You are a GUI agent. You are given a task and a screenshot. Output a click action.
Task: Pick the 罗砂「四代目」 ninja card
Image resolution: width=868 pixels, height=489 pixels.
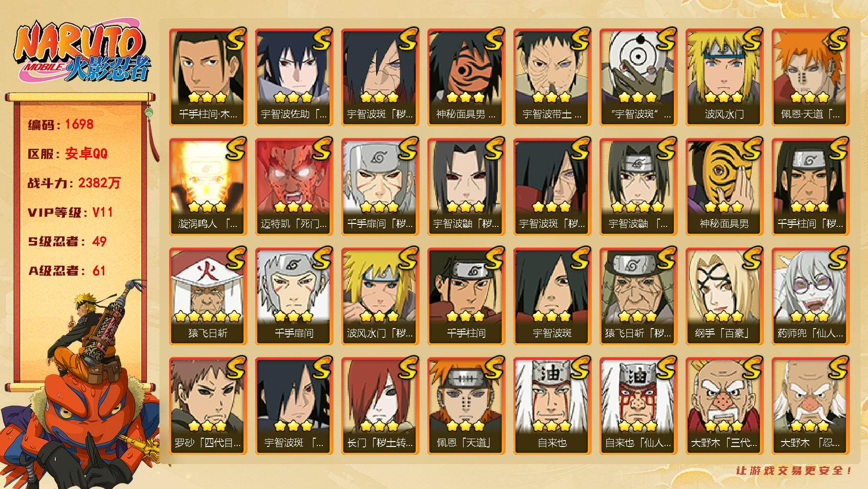(x=208, y=405)
